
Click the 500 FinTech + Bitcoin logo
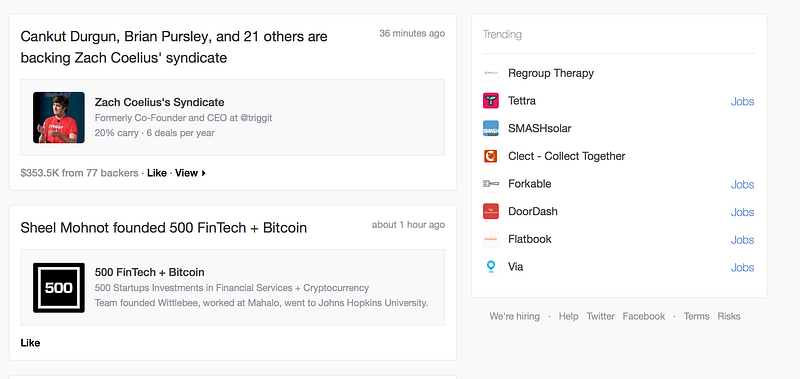(59, 288)
